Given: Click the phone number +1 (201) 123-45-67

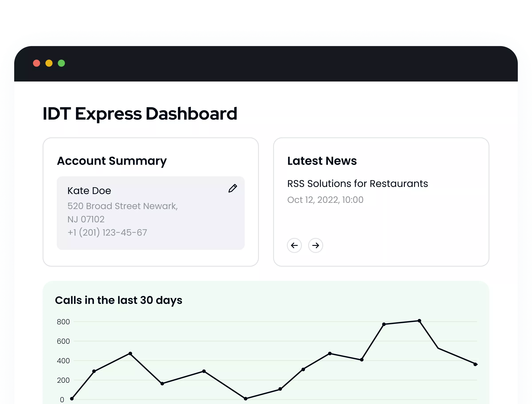Looking at the screenshot, I should pyautogui.click(x=107, y=233).
